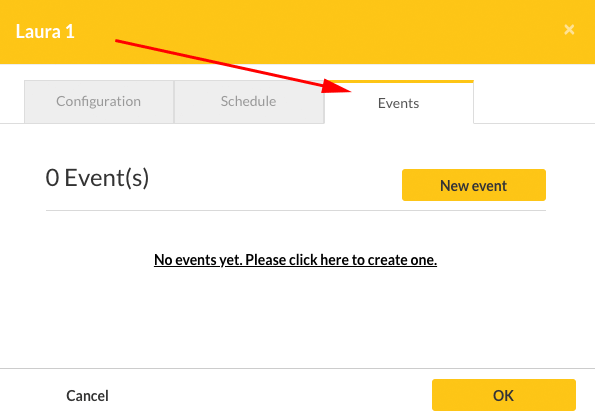Create a new event with New event button

click(x=474, y=185)
